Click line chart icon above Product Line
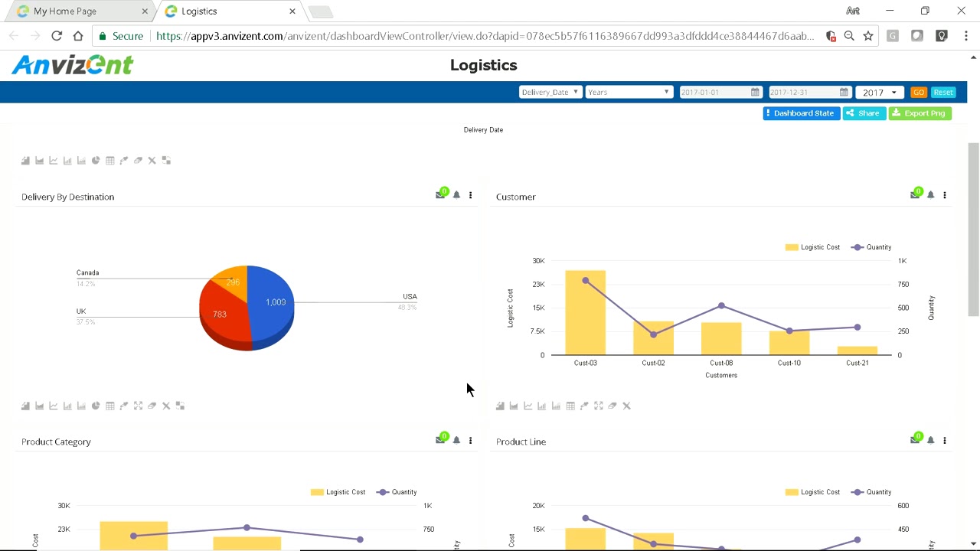980x551 pixels. coord(528,406)
